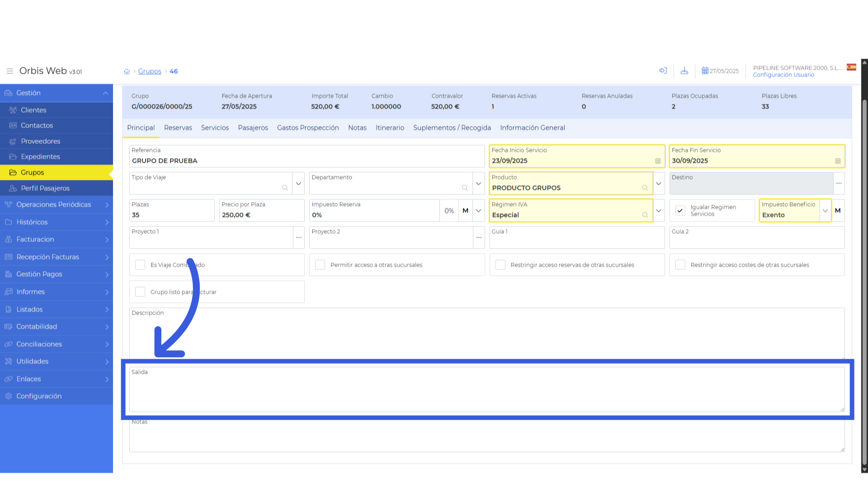Open Proyecto 1 ellipsis selector
868x488 pixels.
pyautogui.click(x=299, y=238)
